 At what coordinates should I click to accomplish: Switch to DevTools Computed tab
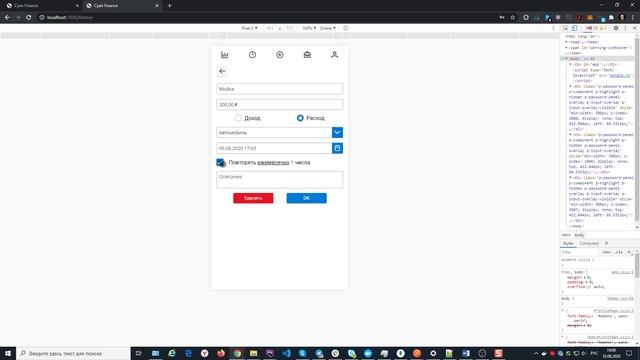point(589,243)
